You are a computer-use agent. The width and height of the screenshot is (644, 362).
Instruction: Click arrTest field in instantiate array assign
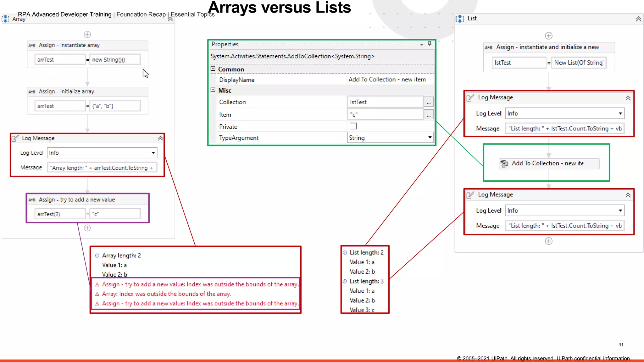click(60, 60)
